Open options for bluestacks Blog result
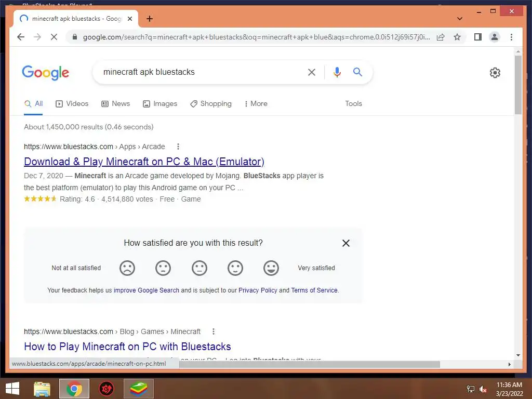Screen dimensions: 532x399 pos(214,331)
